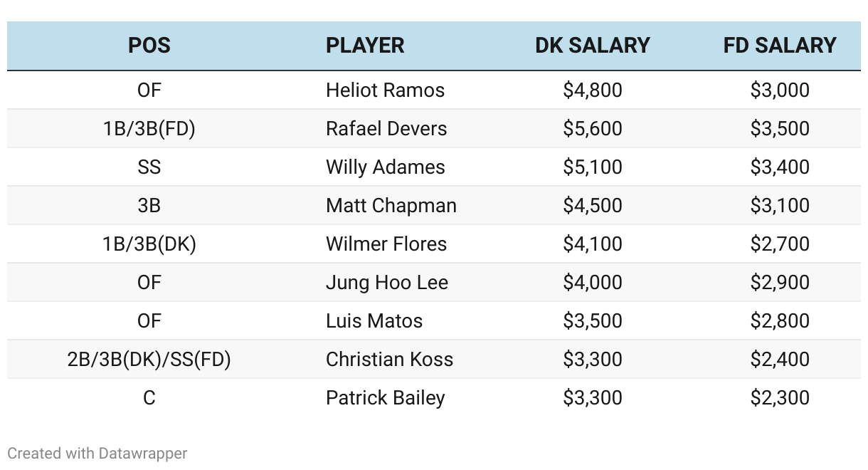Select the 2B/3B(DK)/SS(FD) position cell

click(x=149, y=360)
